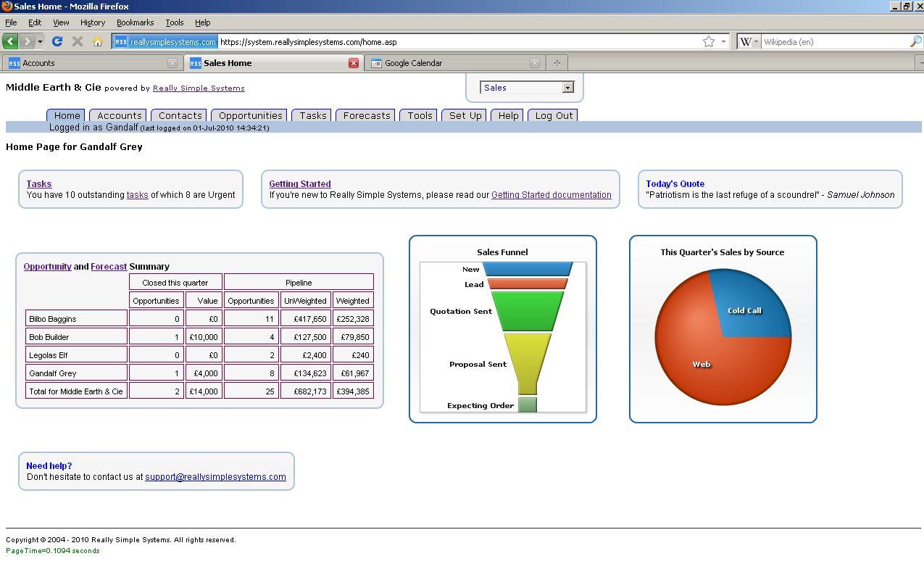Screen dimensions: 924x585
Task: Click the Bilbo Baggins row name
Action: pyautogui.click(x=53, y=319)
